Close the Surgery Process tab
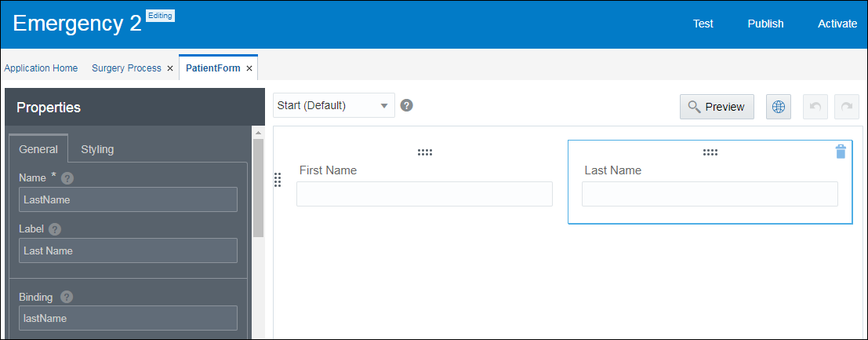The image size is (868, 340). click(x=170, y=68)
